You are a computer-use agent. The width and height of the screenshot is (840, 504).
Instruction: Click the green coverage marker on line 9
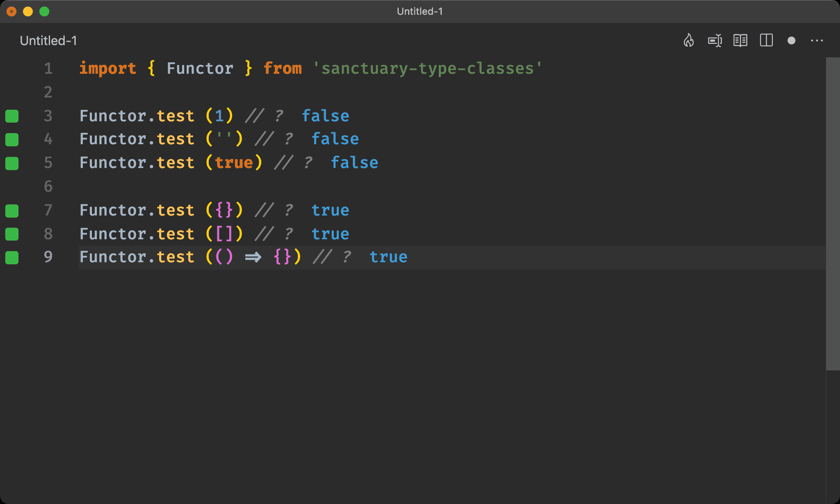[12, 258]
